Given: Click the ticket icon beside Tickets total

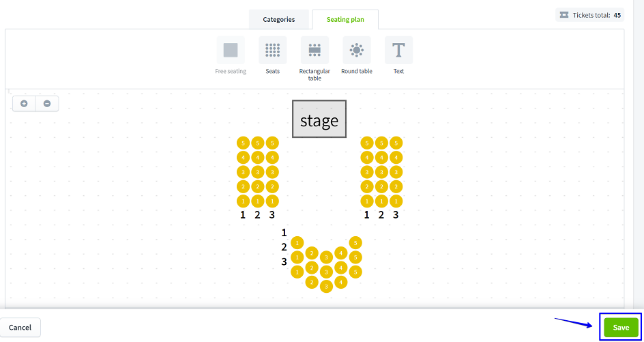Looking at the screenshot, I should click(x=564, y=15).
